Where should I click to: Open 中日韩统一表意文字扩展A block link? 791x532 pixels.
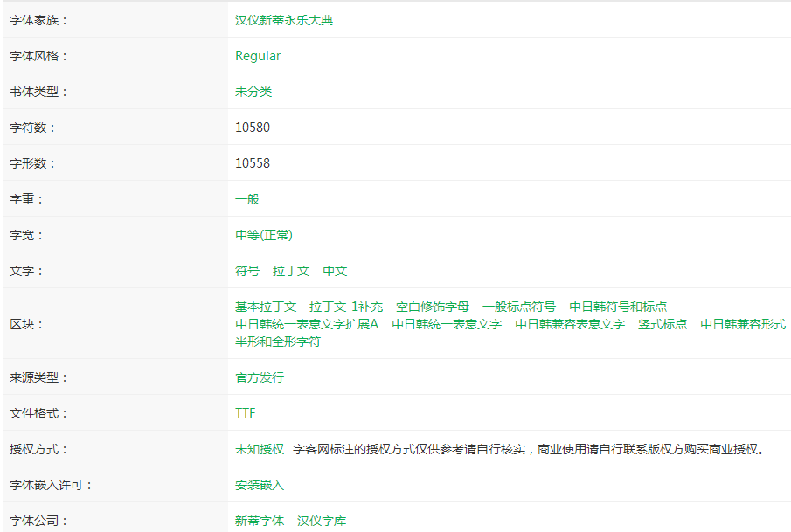click(x=307, y=324)
